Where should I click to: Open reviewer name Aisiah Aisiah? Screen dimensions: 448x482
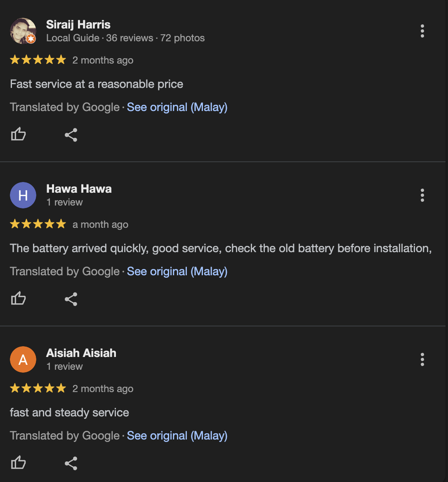coord(81,353)
